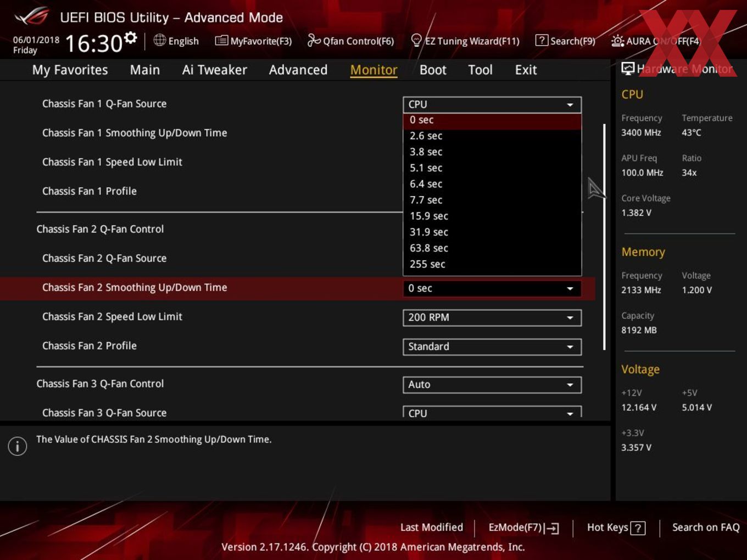The width and height of the screenshot is (747, 560).
Task: Open the My Favorites tab
Action: (70, 70)
